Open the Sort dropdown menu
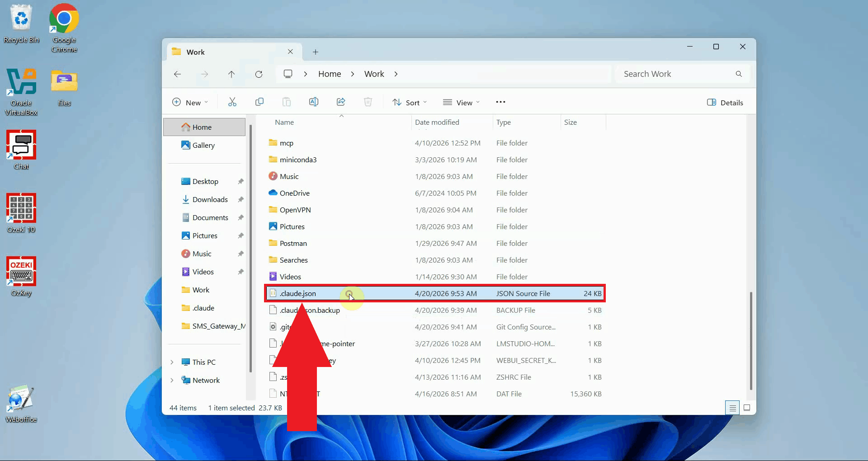The image size is (868, 461). click(x=410, y=103)
